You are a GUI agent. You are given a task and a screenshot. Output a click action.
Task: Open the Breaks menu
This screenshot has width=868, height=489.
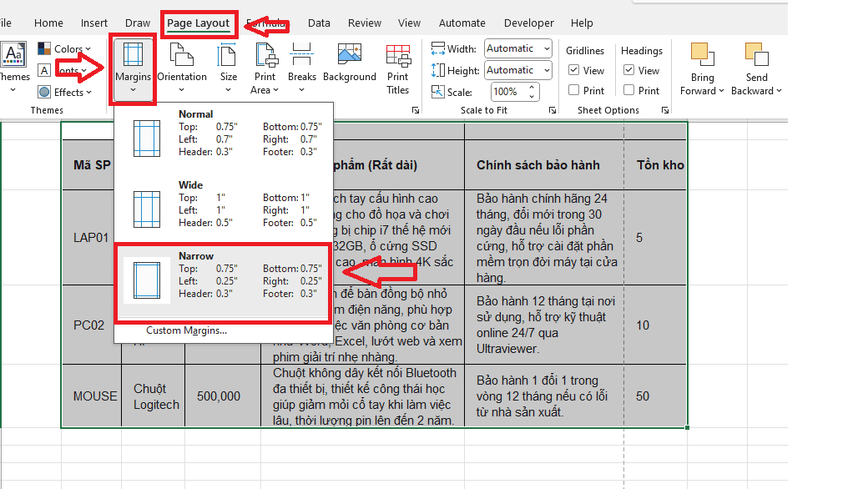click(x=301, y=68)
